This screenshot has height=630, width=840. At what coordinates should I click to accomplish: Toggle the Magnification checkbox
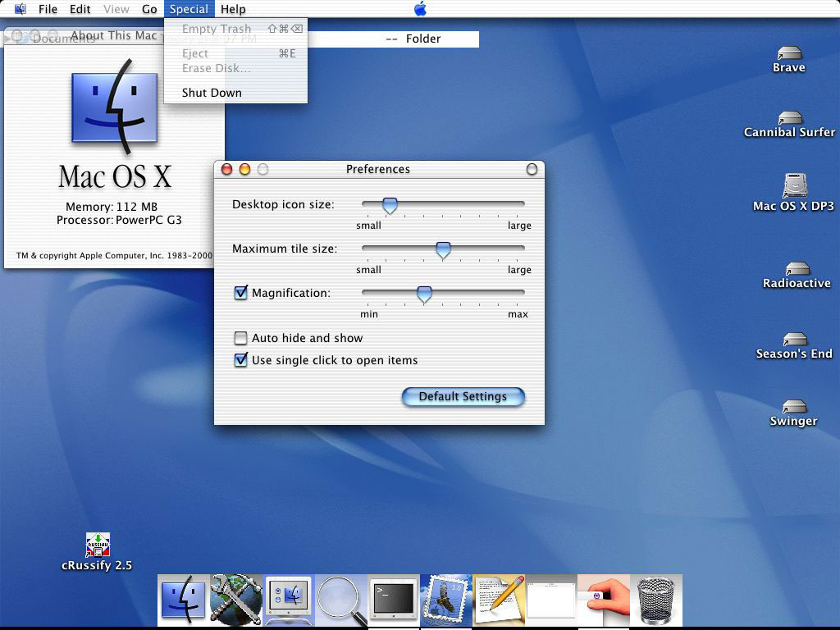[x=241, y=293]
